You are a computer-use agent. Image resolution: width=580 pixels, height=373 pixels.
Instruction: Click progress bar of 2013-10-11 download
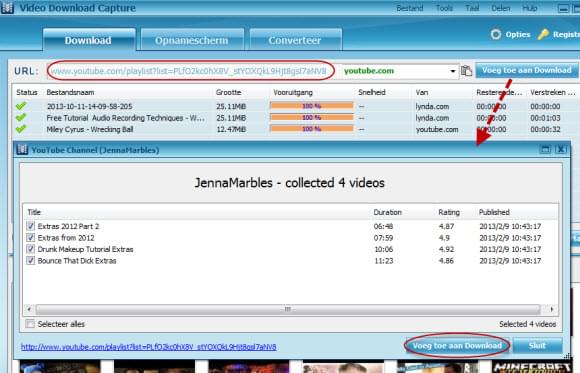point(311,106)
